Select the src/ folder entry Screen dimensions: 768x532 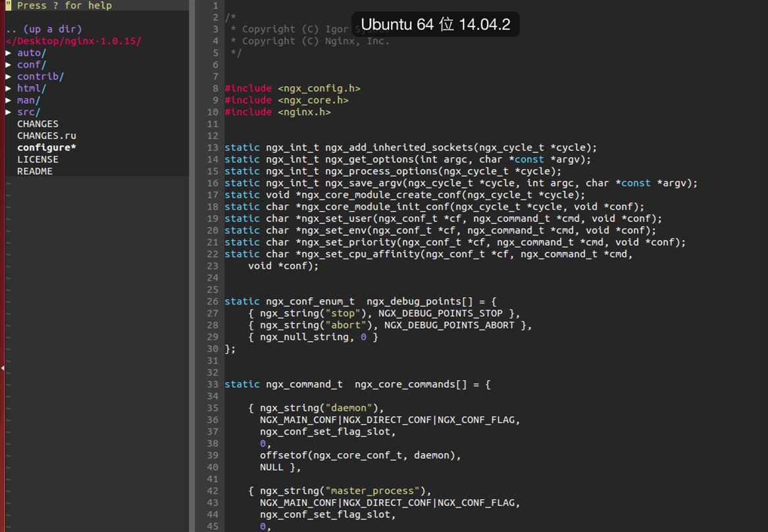coord(28,112)
